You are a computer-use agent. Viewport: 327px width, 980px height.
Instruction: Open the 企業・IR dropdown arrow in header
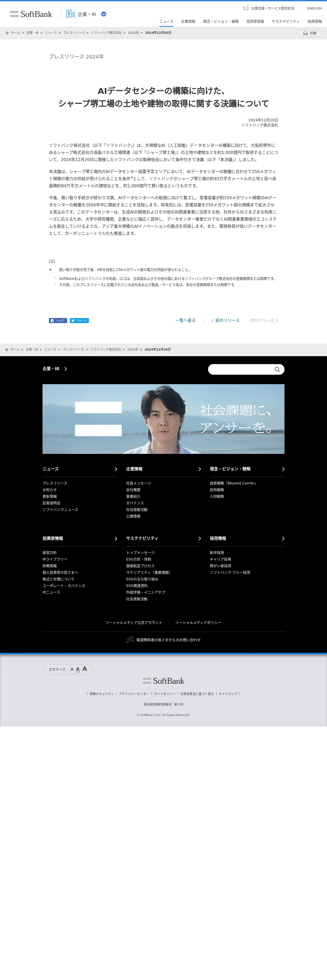104,14
